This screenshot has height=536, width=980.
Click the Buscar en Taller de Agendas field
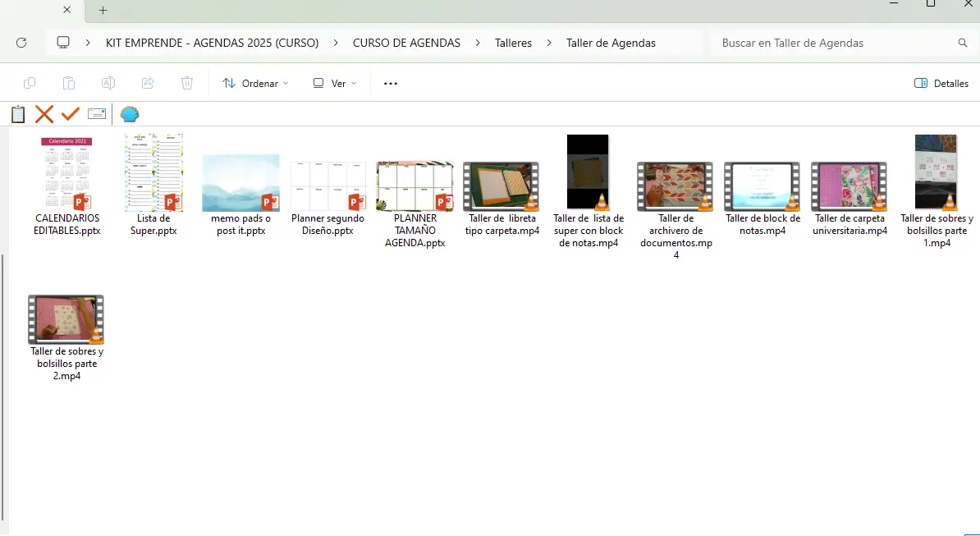tap(833, 43)
